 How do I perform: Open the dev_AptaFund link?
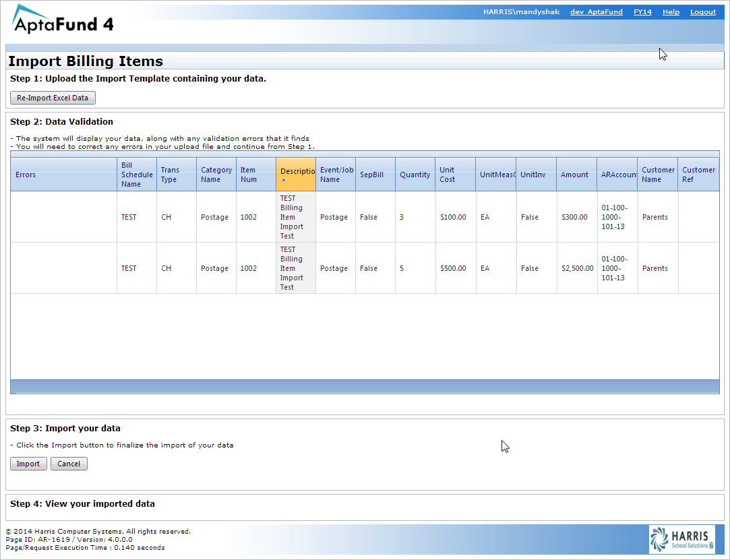[597, 11]
